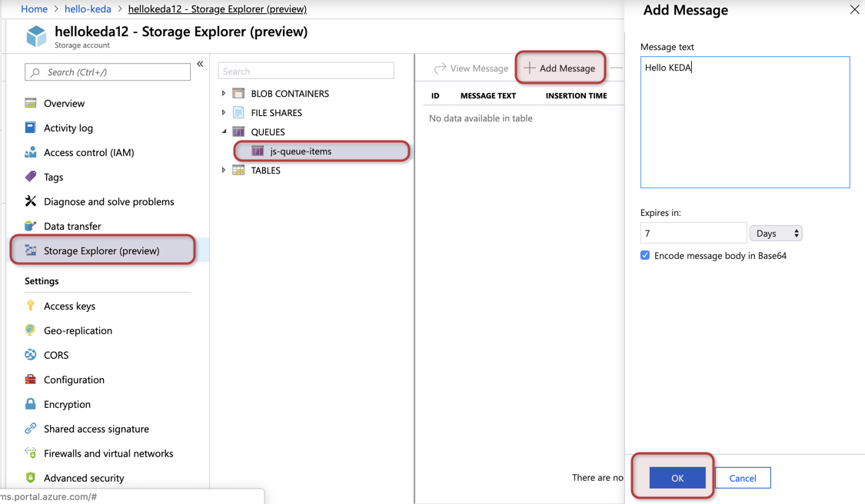
Task: Open the Days expiry unit dropdown
Action: click(x=776, y=234)
